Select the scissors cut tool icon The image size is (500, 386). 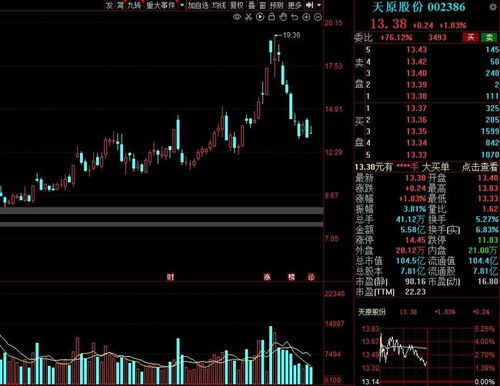coord(248,17)
